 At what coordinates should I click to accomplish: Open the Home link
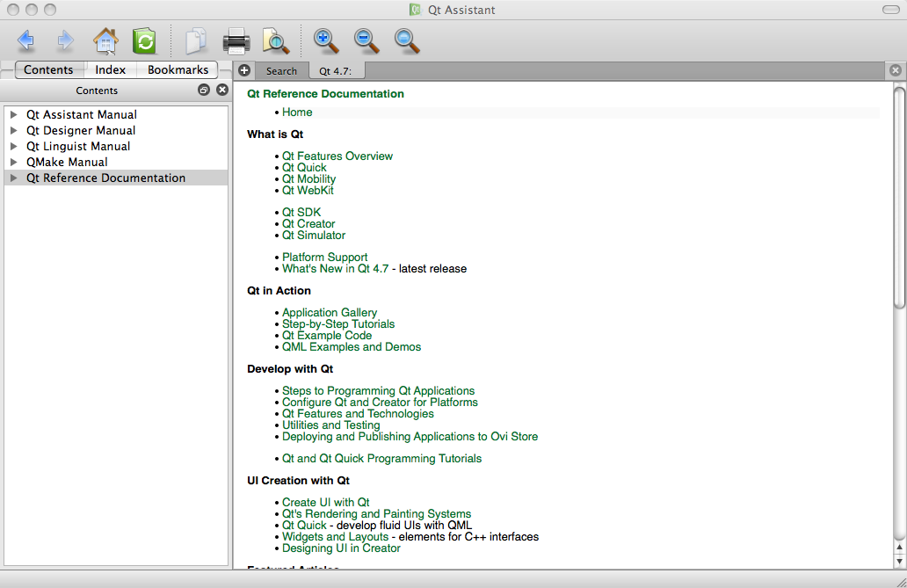pyautogui.click(x=297, y=113)
